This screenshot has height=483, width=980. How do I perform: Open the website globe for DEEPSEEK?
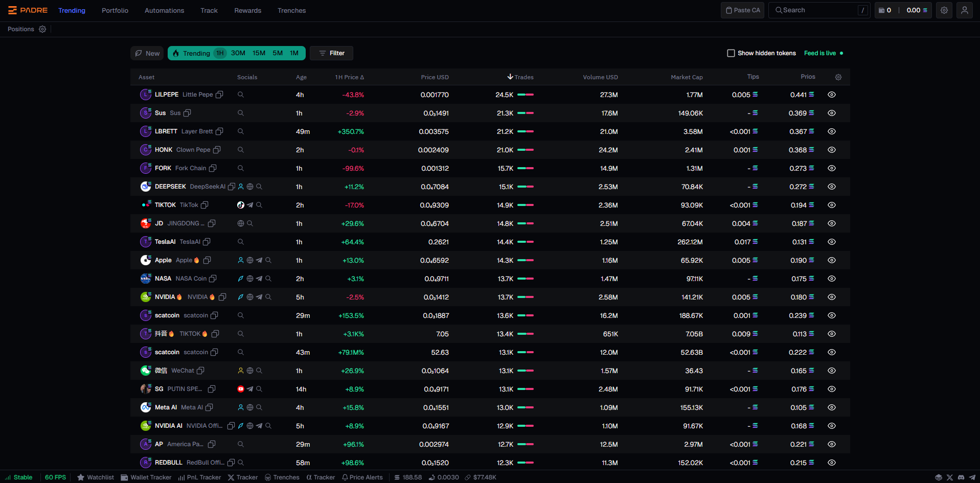[250, 187]
